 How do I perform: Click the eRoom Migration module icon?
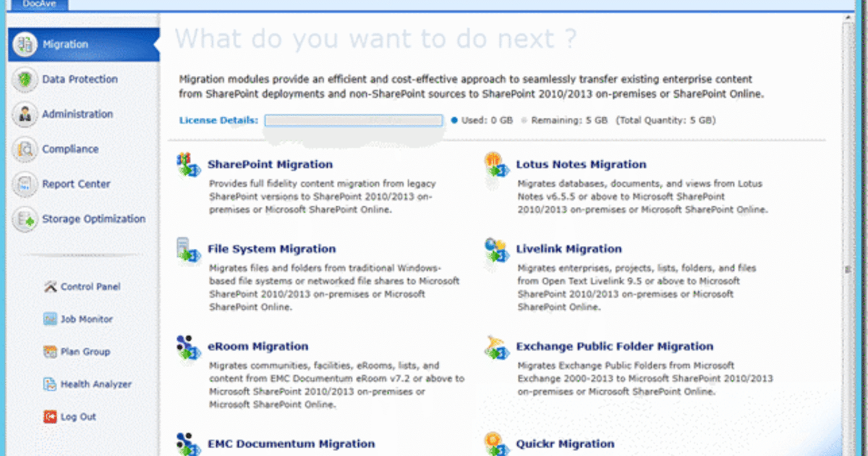pyautogui.click(x=188, y=348)
